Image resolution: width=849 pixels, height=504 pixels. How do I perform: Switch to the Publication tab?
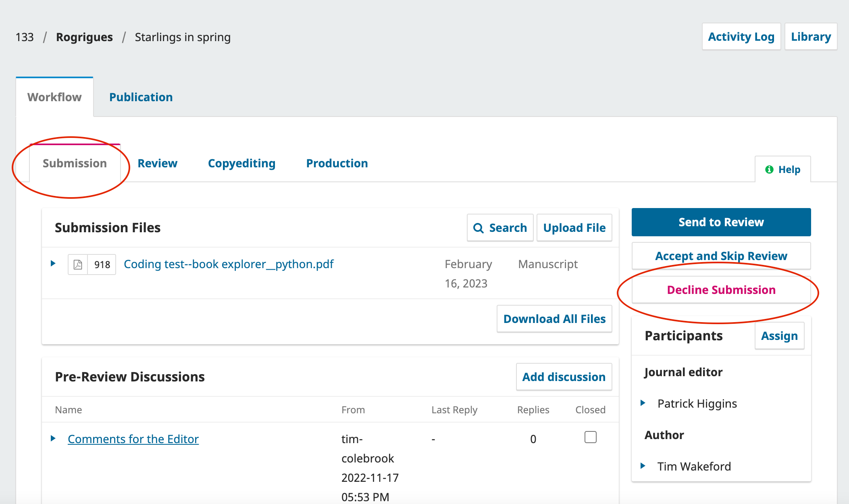tap(141, 97)
